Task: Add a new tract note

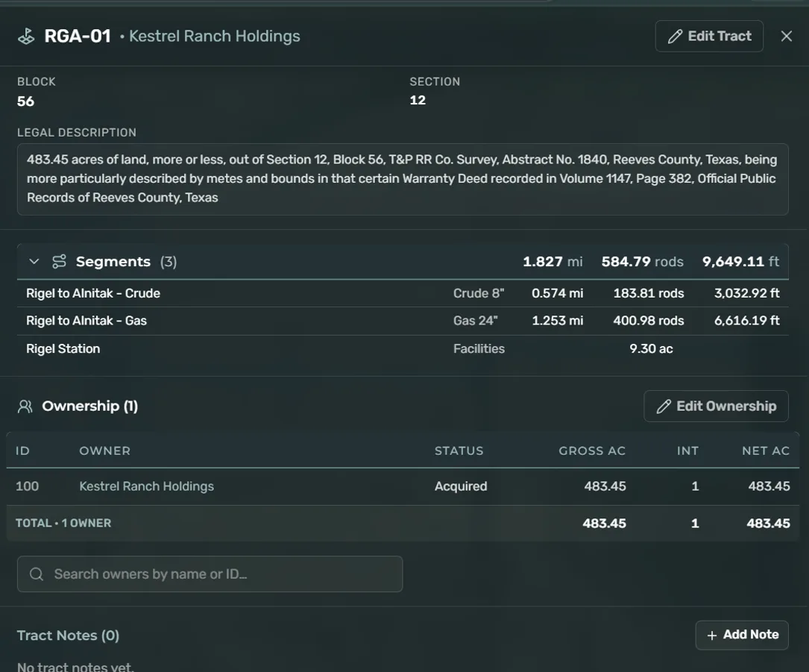Action: [x=741, y=635]
